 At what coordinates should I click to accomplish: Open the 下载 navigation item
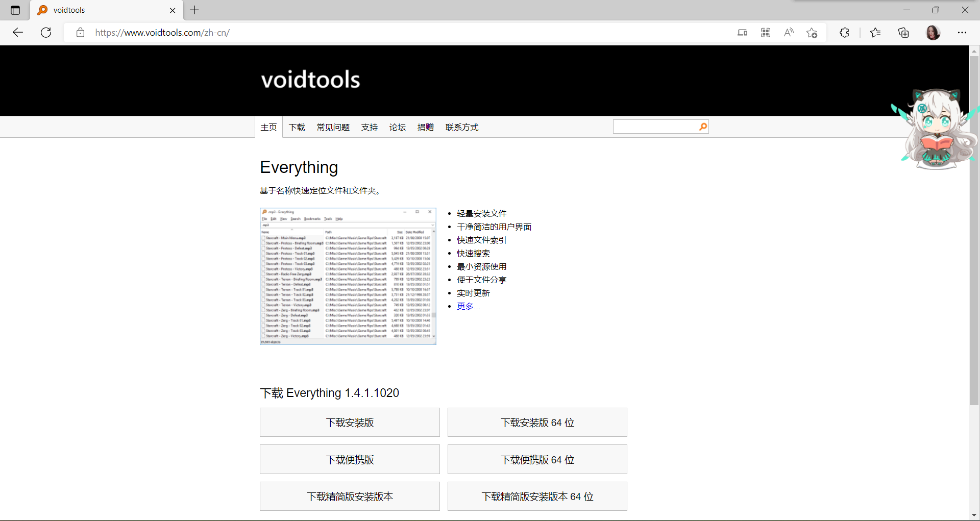coord(297,127)
